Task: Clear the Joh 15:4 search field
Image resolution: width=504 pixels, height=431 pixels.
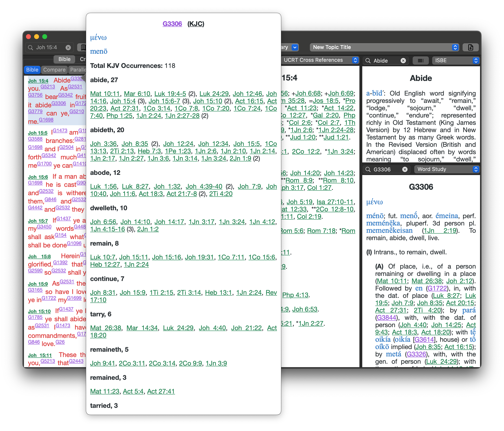Action: [x=68, y=48]
